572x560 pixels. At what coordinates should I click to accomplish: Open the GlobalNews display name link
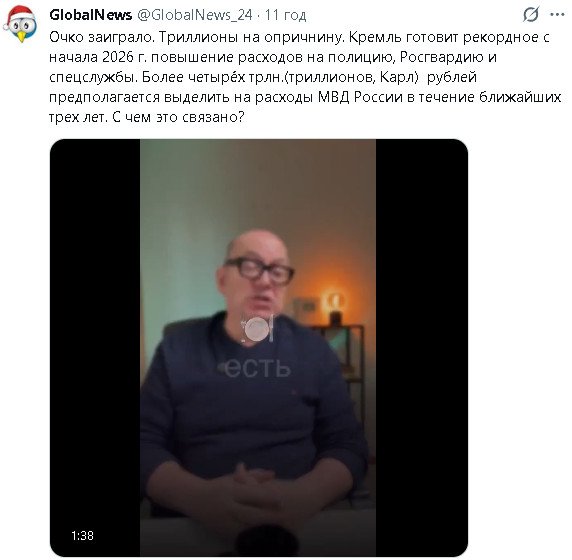pyautogui.click(x=90, y=15)
